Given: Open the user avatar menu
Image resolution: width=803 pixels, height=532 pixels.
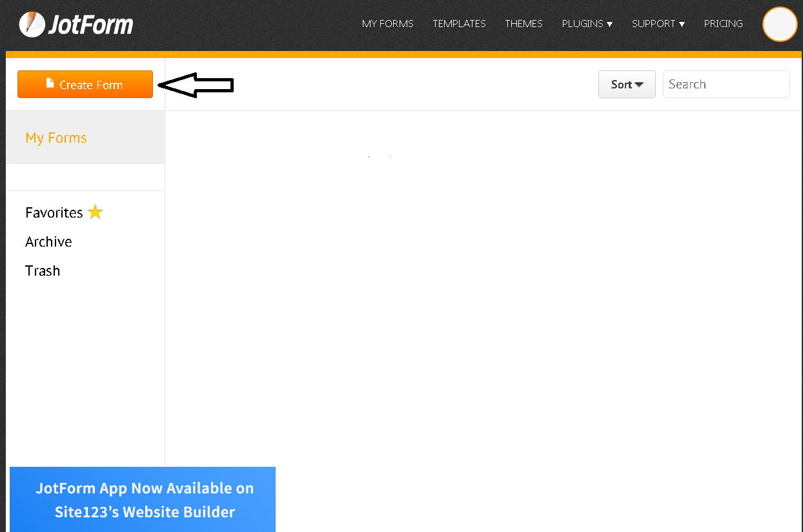Looking at the screenshot, I should 780,25.
